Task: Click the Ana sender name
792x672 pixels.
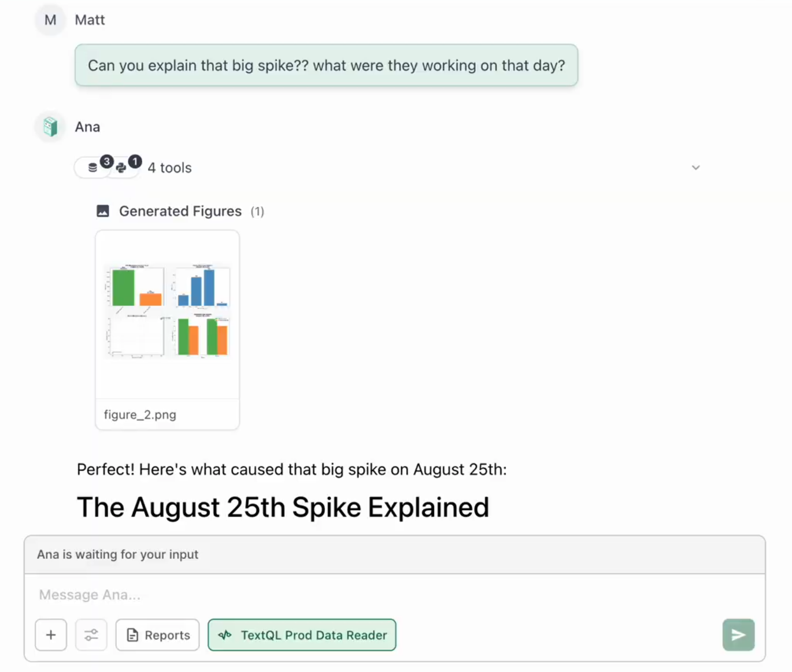Action: tap(87, 127)
